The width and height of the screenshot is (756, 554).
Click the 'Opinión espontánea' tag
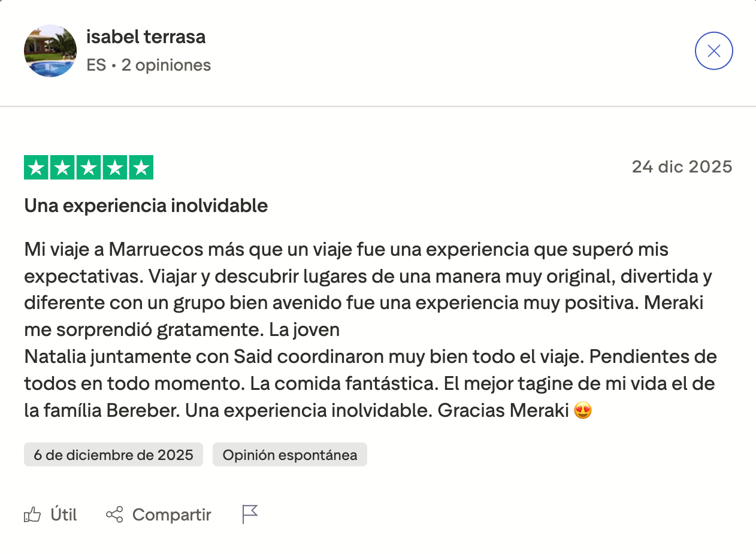290,455
